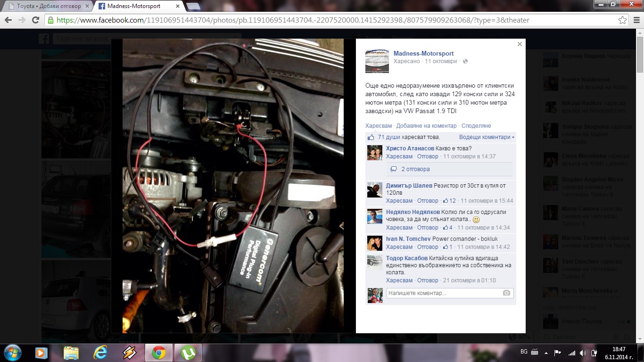644x362 pixels.
Task: Switch to the Toyota browser tab
Action: coord(47,6)
